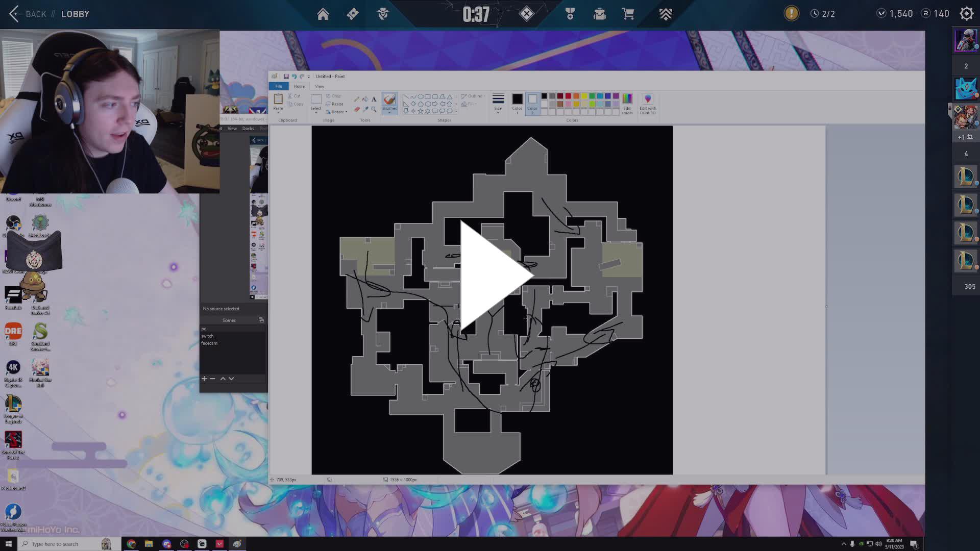Image resolution: width=980 pixels, height=551 pixels.
Task: Pick the Fill with color bucket tool
Action: point(365,98)
